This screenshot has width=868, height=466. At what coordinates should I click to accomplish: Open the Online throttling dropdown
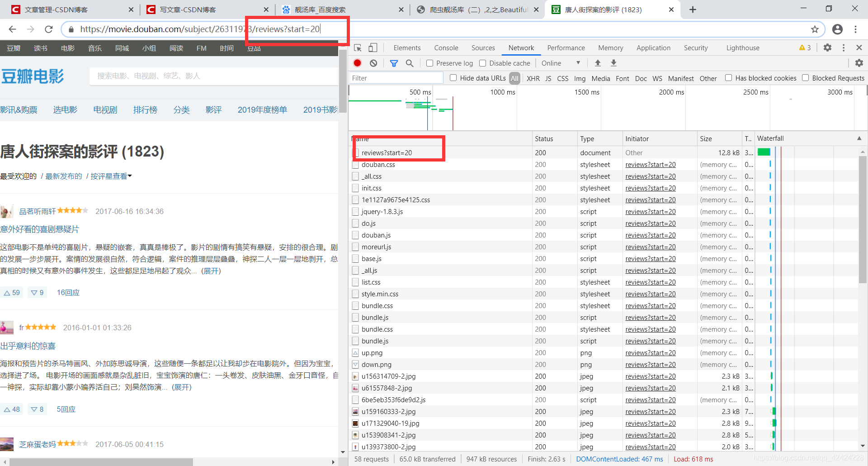click(561, 63)
